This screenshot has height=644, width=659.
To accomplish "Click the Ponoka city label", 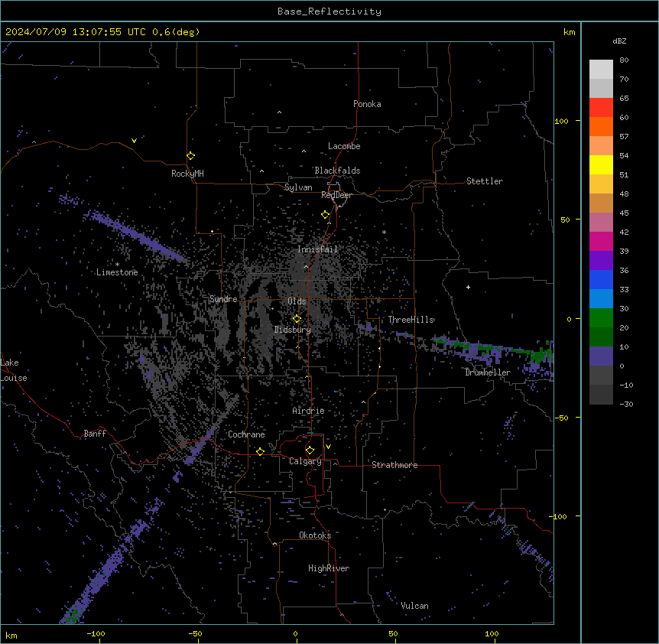I will (x=367, y=104).
